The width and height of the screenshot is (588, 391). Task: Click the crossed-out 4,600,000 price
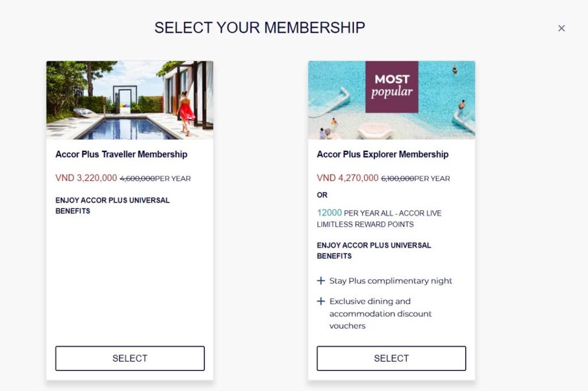click(136, 178)
